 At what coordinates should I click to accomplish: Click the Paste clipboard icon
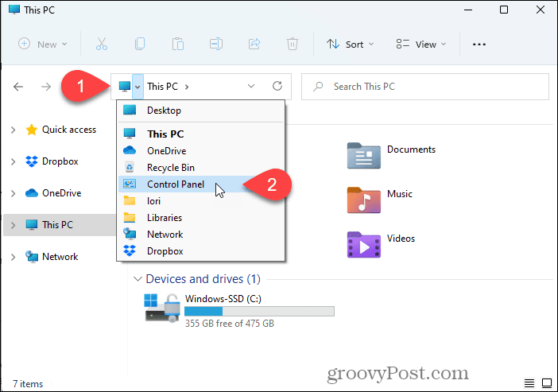coord(178,45)
